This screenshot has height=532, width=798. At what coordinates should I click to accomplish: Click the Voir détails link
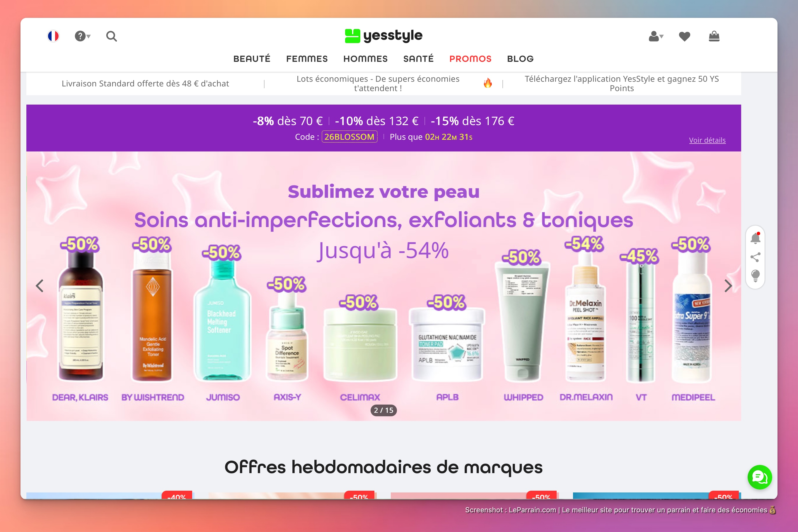(x=707, y=140)
